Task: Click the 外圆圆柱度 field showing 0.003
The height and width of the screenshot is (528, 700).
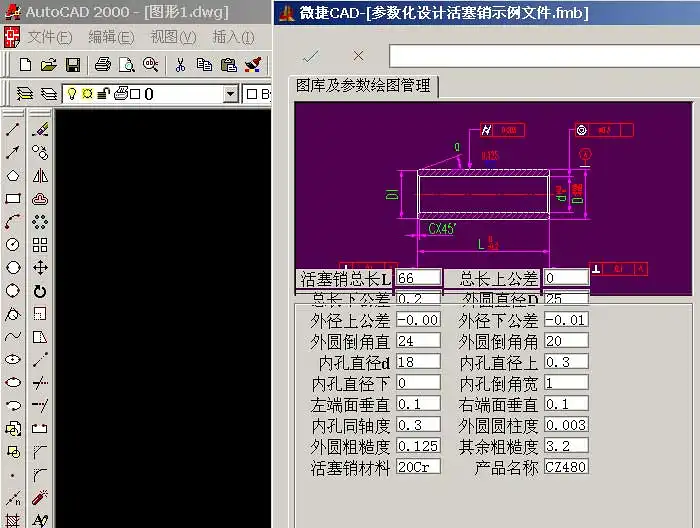Action: 566,425
